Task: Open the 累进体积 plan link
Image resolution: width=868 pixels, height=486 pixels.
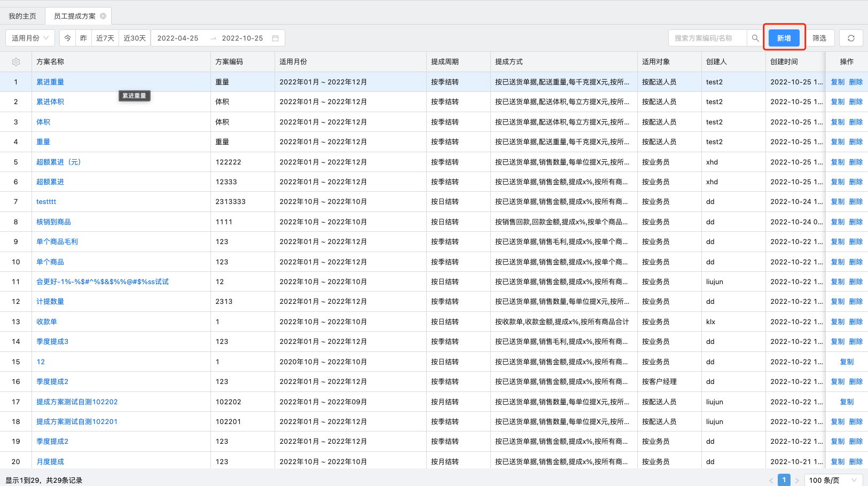Action: tap(50, 101)
